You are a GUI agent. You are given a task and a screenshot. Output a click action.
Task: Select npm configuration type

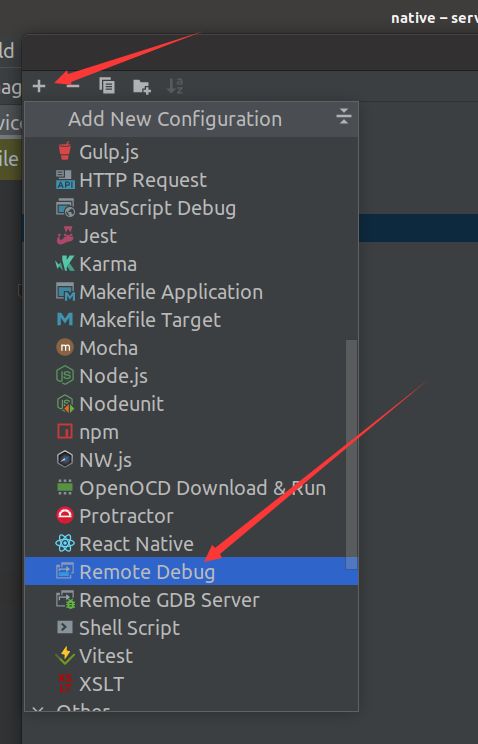tap(191, 432)
